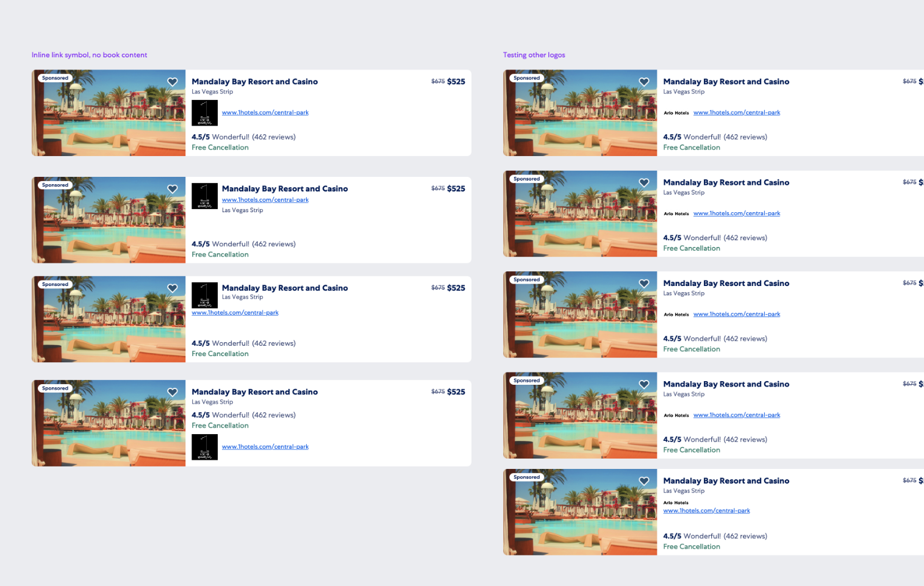Open the 1hotels link on its own line below the logo
Viewport: 924px width, 586px height.
coord(235,313)
